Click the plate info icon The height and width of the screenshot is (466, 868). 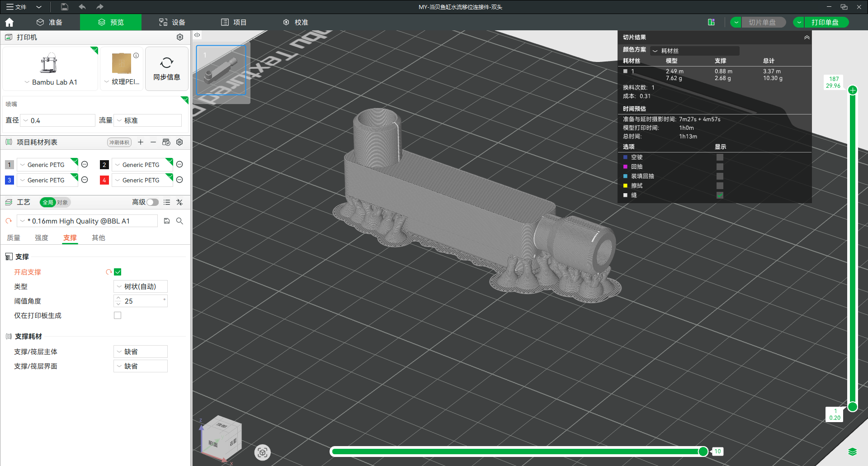tap(136, 56)
